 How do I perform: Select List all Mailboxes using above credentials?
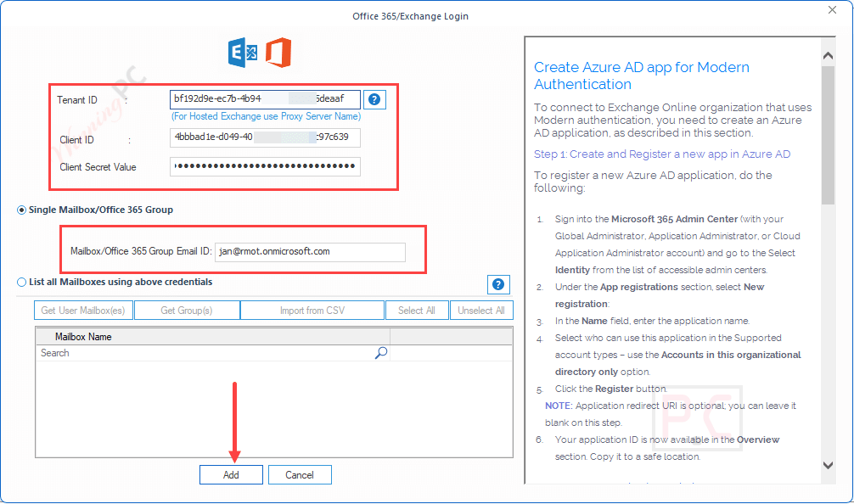click(x=22, y=282)
